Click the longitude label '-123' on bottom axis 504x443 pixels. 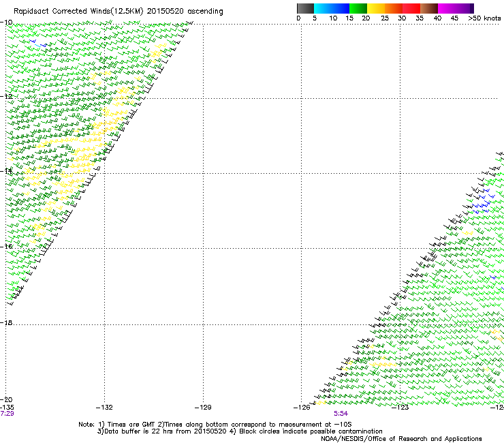(x=400, y=408)
